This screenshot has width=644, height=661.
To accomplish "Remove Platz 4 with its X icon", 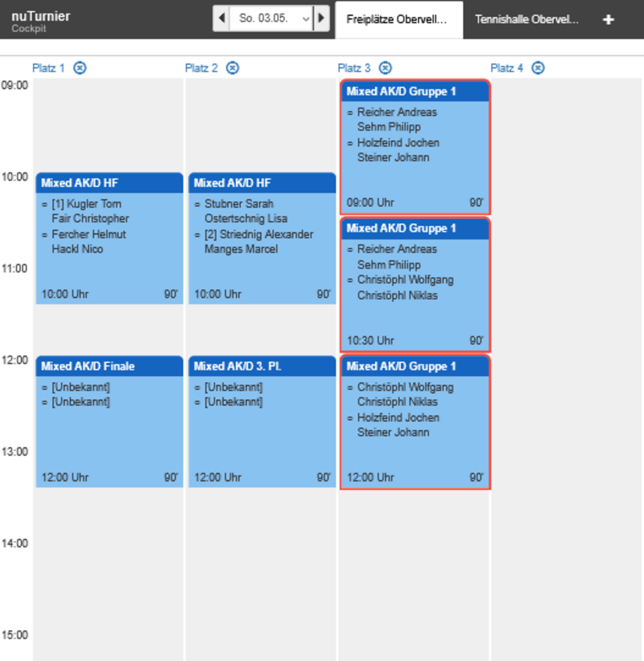I will pyautogui.click(x=538, y=68).
